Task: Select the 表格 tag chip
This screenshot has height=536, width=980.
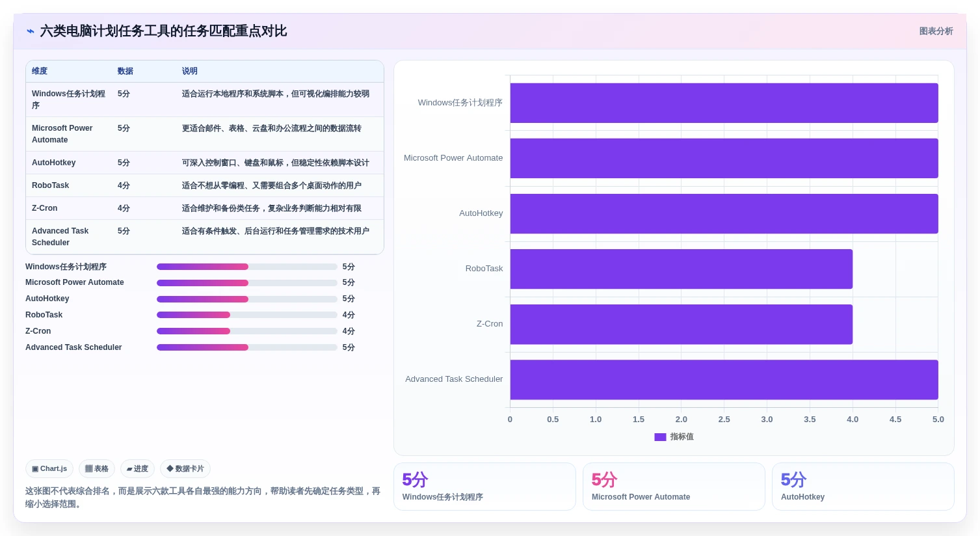Action: [97, 468]
